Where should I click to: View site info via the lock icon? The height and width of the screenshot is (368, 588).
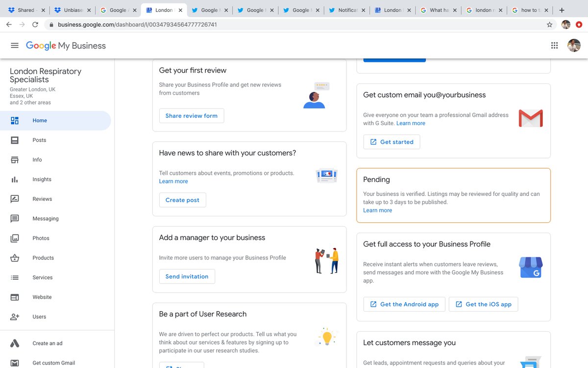point(51,24)
